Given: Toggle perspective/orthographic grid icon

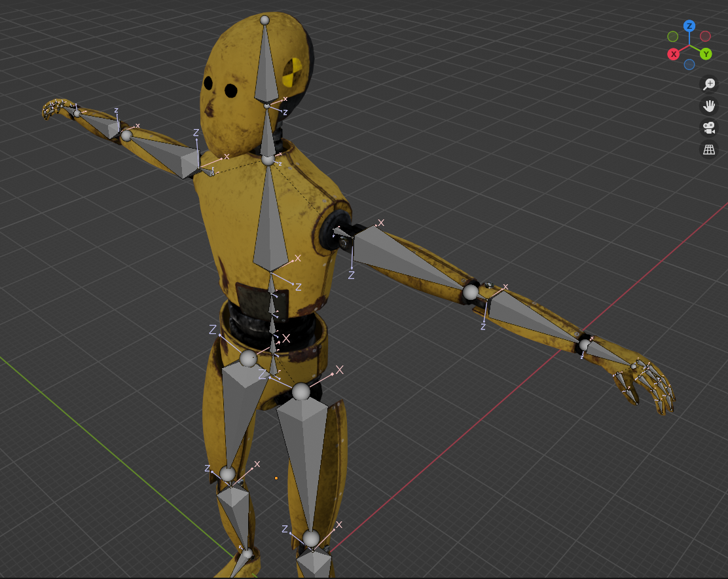Looking at the screenshot, I should click(x=709, y=149).
